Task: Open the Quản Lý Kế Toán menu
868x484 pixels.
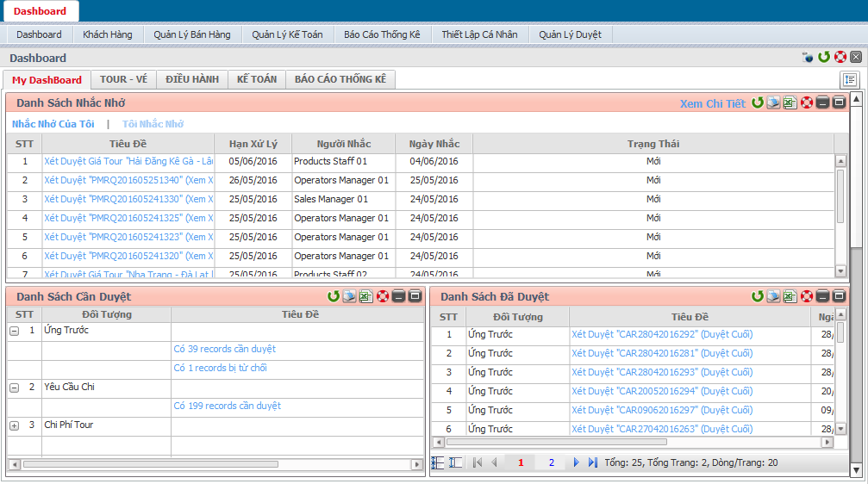Action: pos(287,34)
